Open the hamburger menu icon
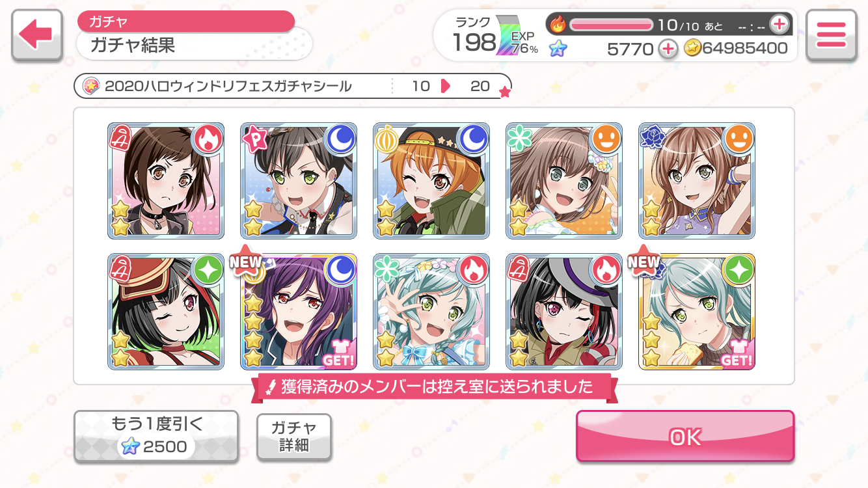 [831, 35]
